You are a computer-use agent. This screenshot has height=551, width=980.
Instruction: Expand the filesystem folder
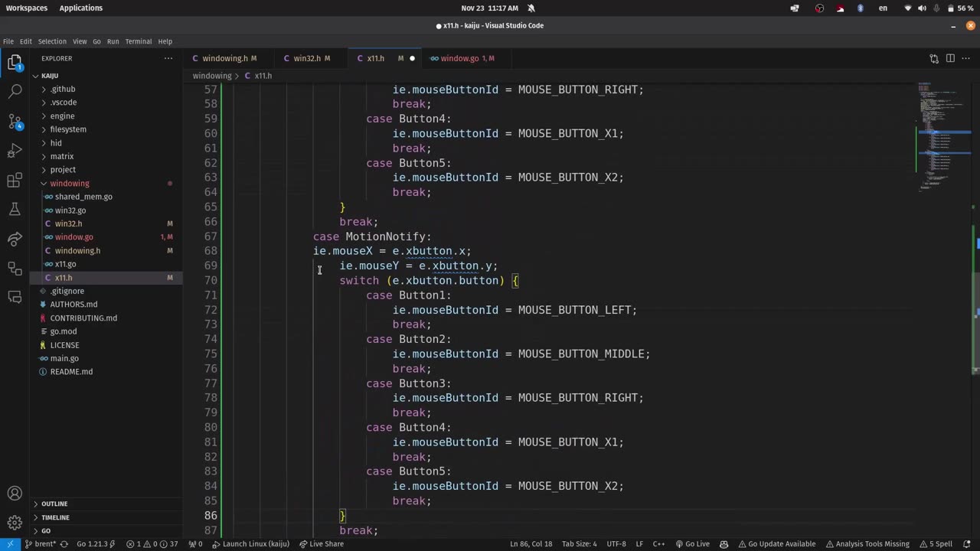(x=107, y=129)
